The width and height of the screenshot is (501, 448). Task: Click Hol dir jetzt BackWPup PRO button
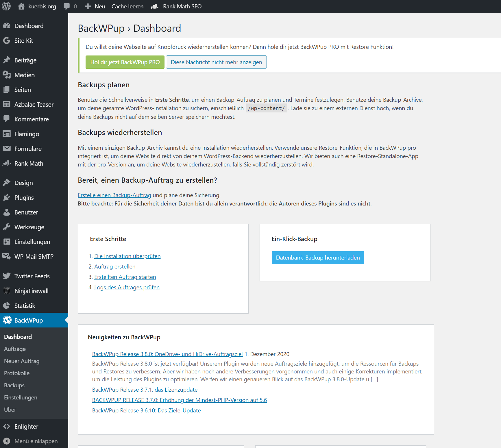tap(125, 62)
